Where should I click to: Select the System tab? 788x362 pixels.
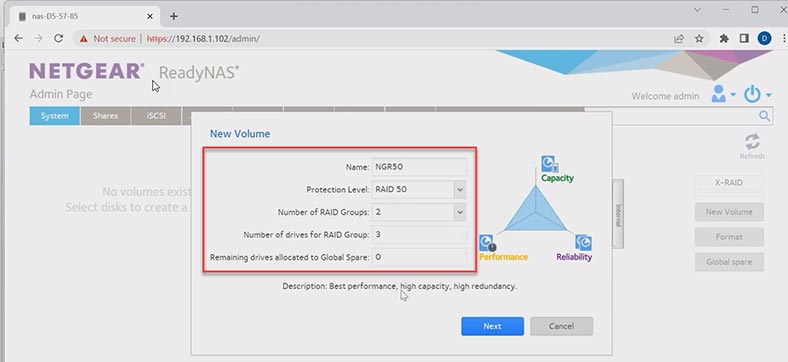55,116
